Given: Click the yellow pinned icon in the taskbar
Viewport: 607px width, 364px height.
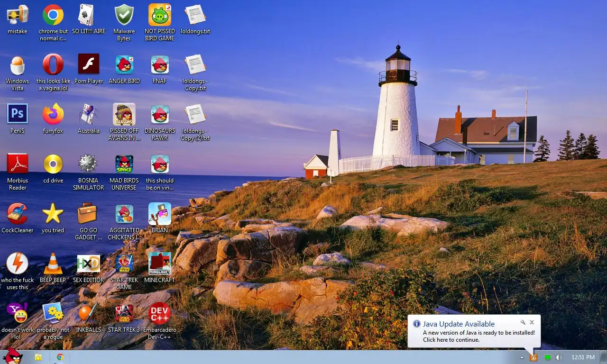Looking at the screenshot, I should (38, 357).
